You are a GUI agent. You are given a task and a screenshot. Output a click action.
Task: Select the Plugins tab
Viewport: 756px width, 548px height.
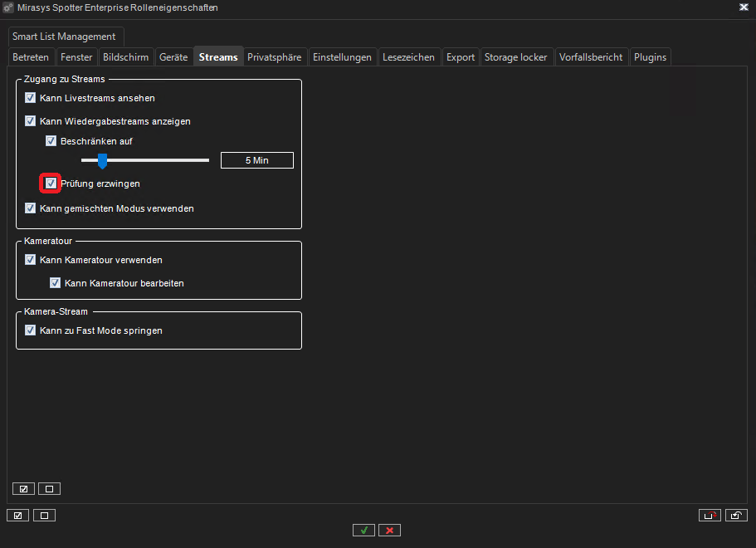pyautogui.click(x=650, y=56)
